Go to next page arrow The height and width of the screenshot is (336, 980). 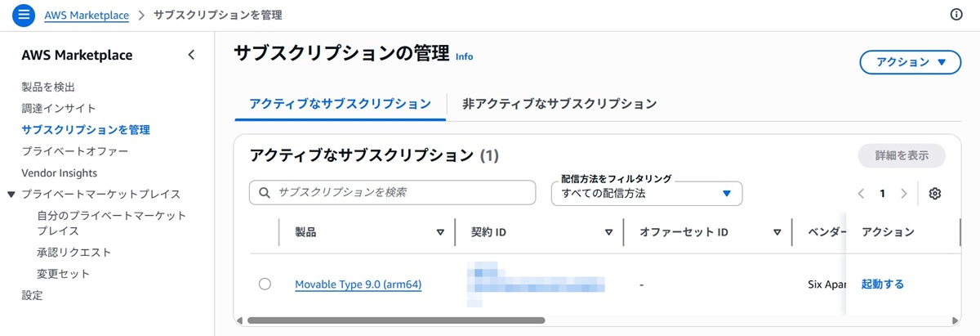pos(903,194)
